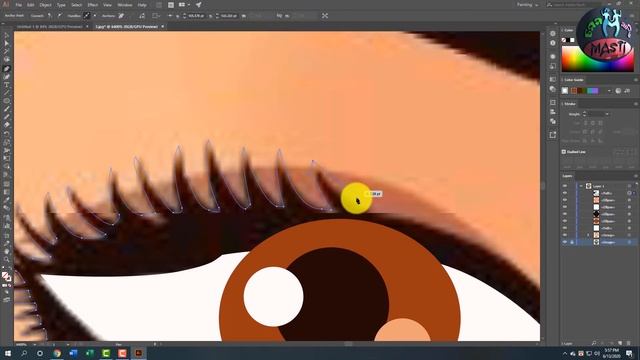Open the stroke Weight dropdown
Image resolution: width=640 pixels, height=360 pixels.
click(x=607, y=114)
